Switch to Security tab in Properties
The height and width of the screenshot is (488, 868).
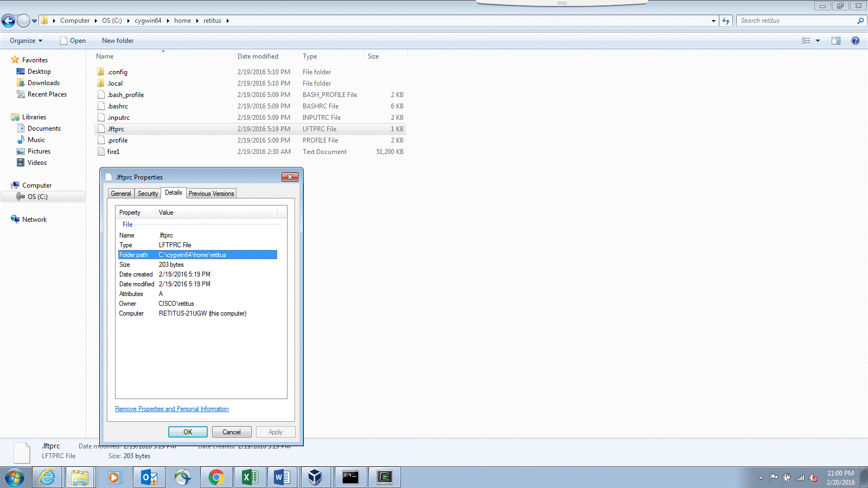coord(148,194)
